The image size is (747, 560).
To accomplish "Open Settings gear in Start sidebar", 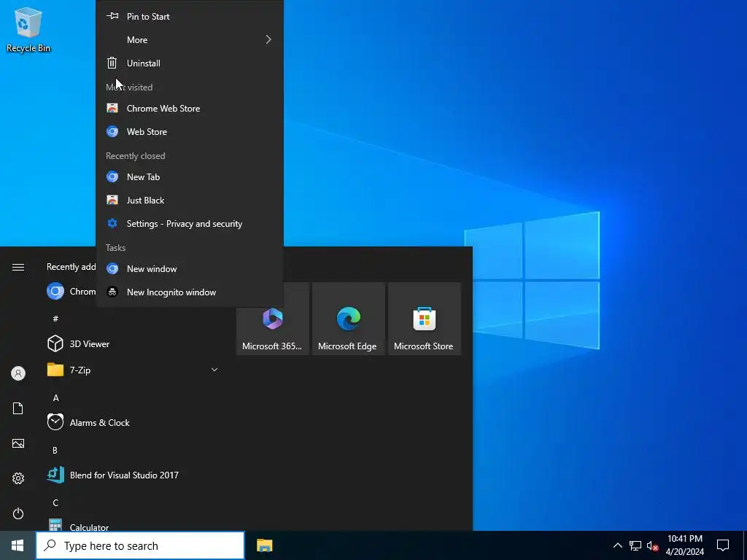I will 18,478.
